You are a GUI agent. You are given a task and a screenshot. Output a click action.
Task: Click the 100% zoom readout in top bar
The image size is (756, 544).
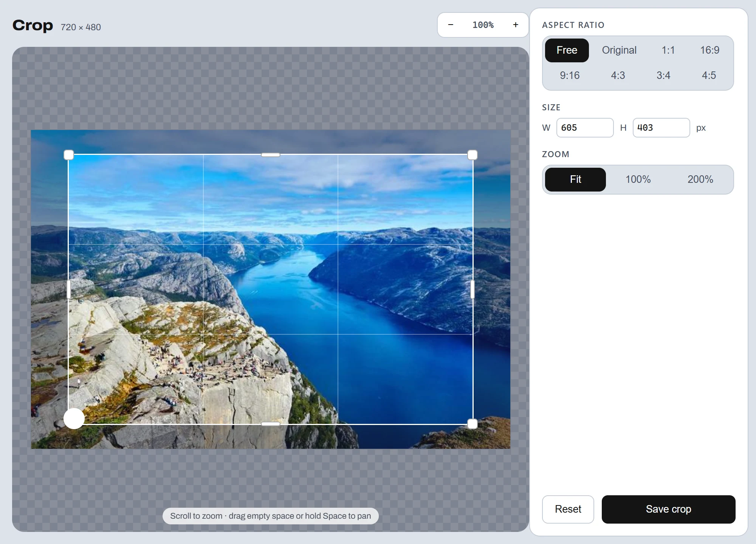pos(483,25)
